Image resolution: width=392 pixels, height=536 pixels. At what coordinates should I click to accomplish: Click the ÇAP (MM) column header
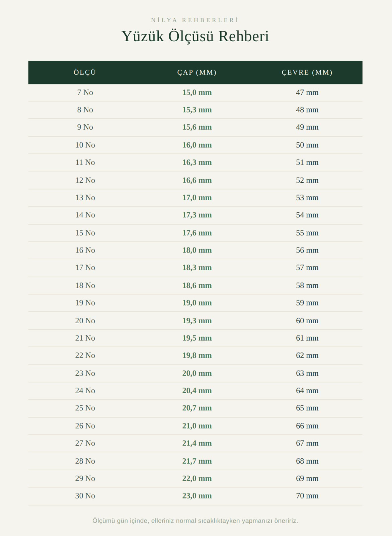(197, 72)
